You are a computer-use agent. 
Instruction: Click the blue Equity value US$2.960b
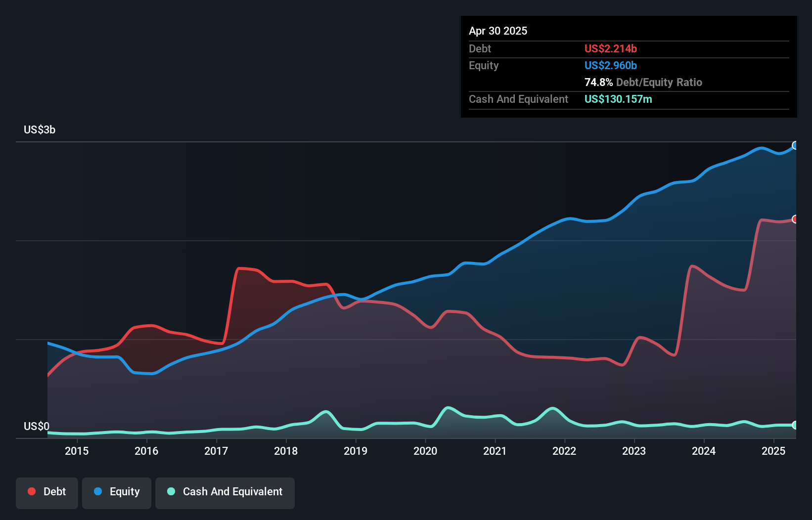(610, 65)
